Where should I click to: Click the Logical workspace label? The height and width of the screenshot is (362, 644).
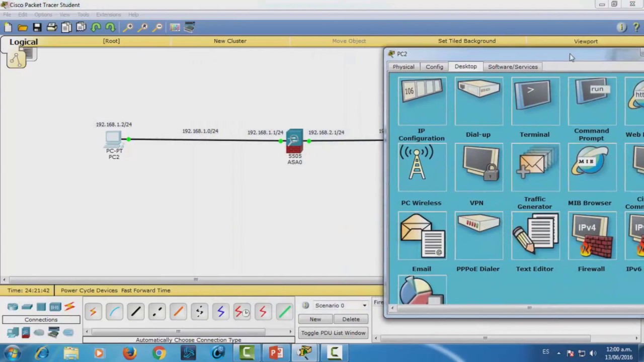[x=23, y=42]
